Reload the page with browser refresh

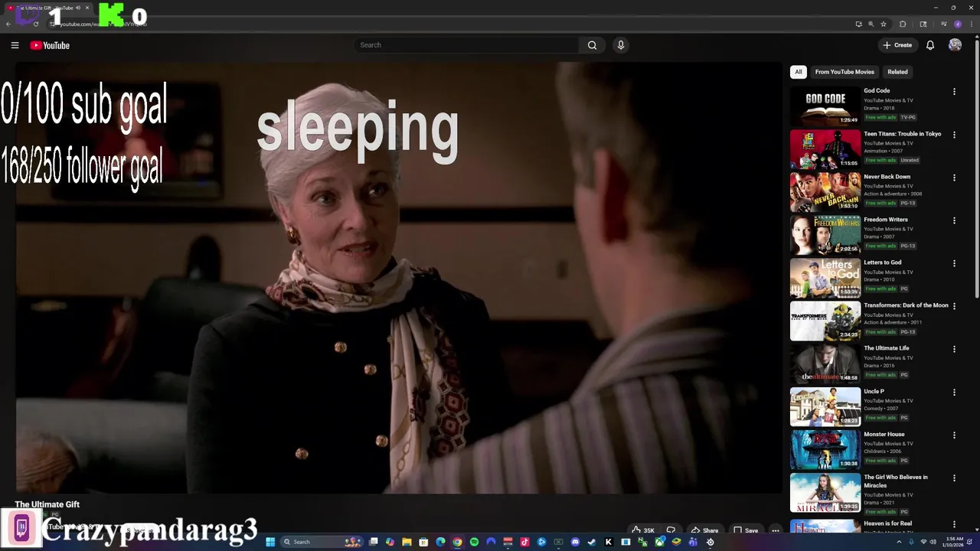[35, 24]
